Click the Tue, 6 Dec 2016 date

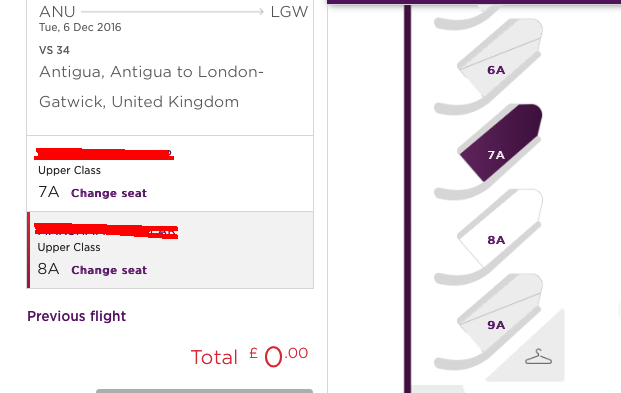80,27
